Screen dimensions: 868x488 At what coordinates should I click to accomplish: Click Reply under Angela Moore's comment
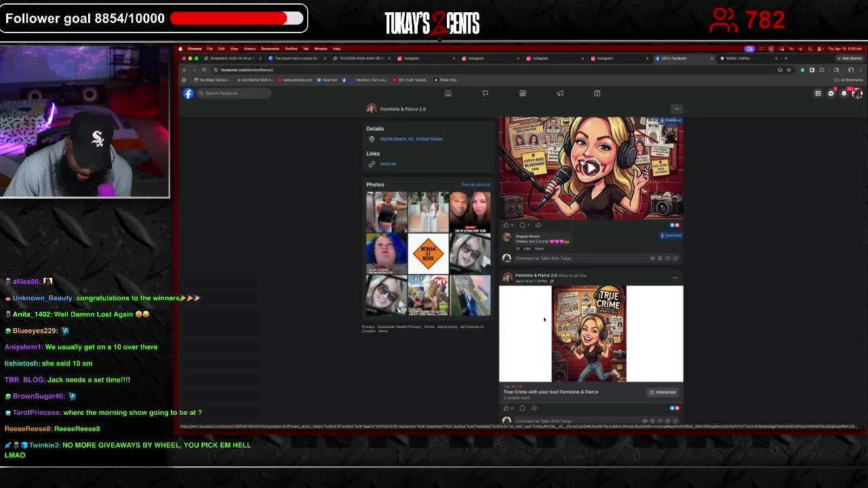click(540, 249)
